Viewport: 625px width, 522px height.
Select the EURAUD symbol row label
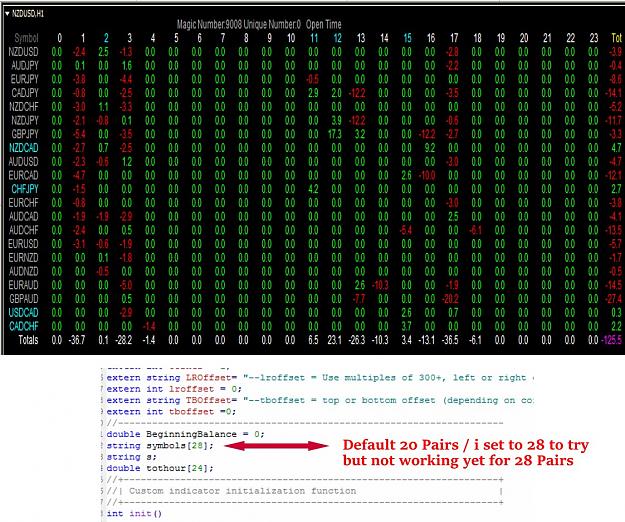(24, 285)
